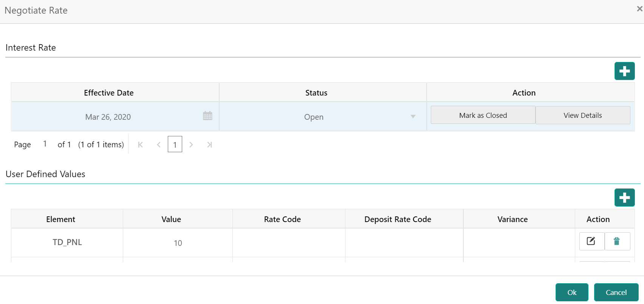This screenshot has width=644, height=304.
Task: Open the Effective Date calendar picker
Action: click(207, 116)
